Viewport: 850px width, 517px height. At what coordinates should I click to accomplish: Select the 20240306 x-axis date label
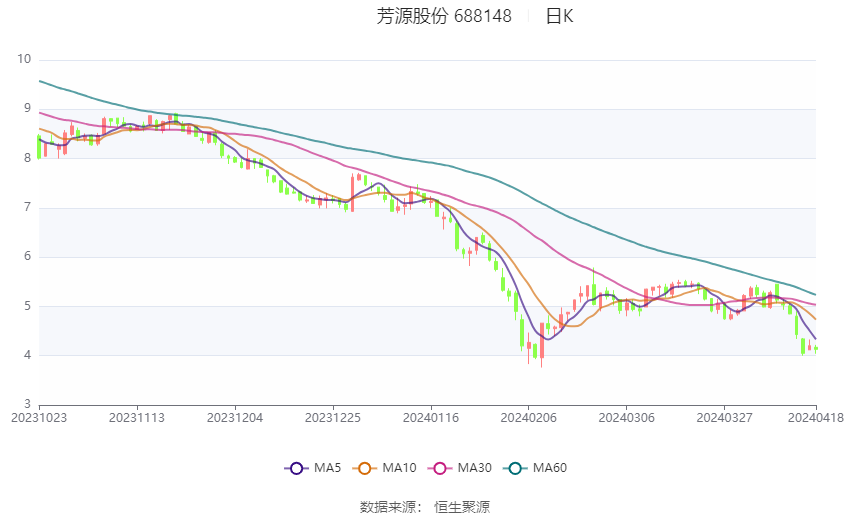pyautogui.click(x=627, y=418)
